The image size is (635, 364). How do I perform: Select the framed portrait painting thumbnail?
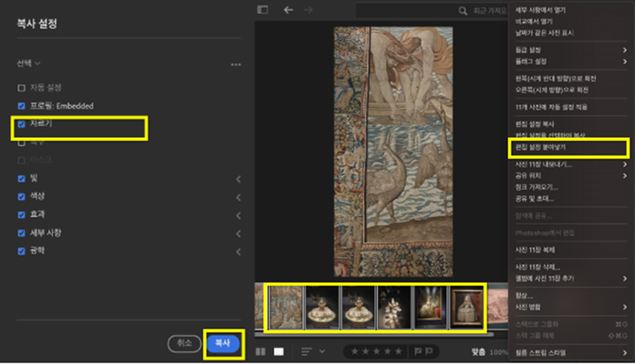[467, 307]
